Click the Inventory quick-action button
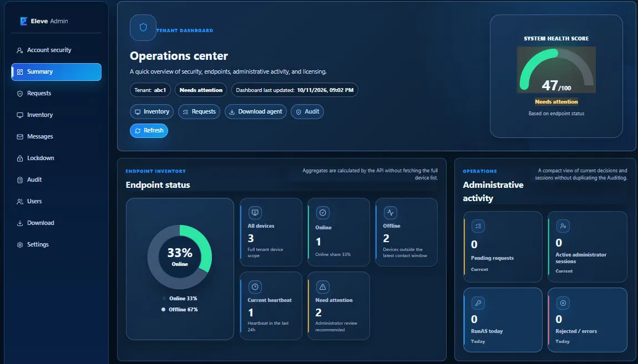This screenshot has height=364, width=638. point(152,112)
